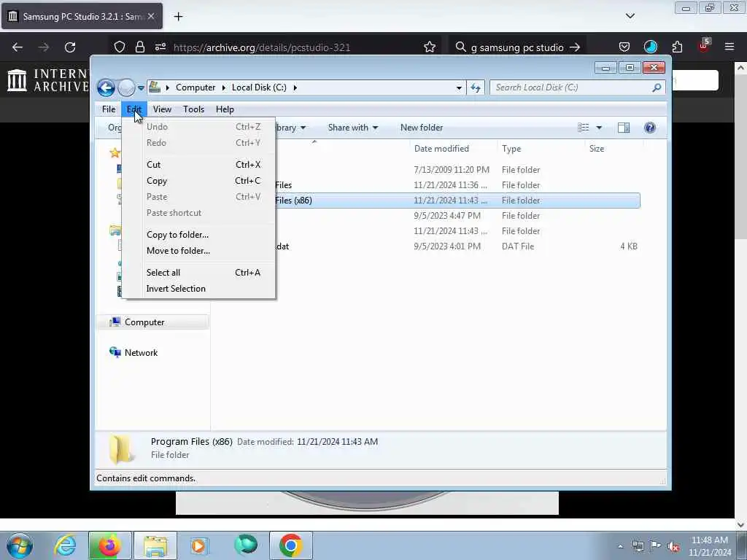Open Explorer Help question mark icon

pyautogui.click(x=650, y=128)
